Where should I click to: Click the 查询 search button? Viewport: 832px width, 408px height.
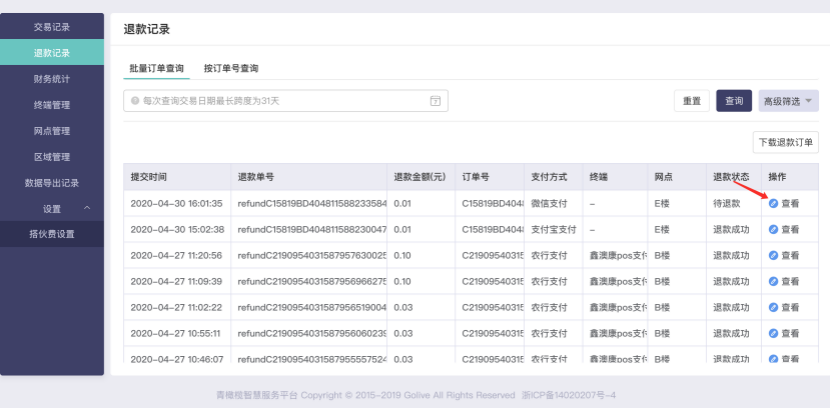(734, 101)
